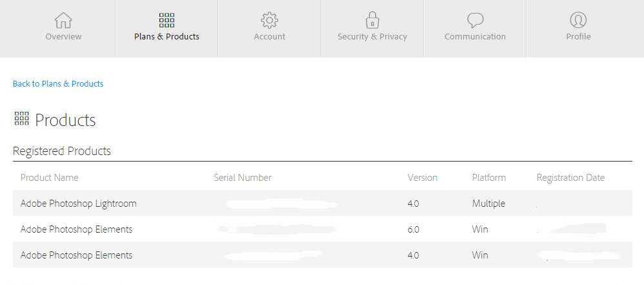Select the Photoshop Elements version 6.0 row
This screenshot has height=285, width=644.
click(x=76, y=229)
